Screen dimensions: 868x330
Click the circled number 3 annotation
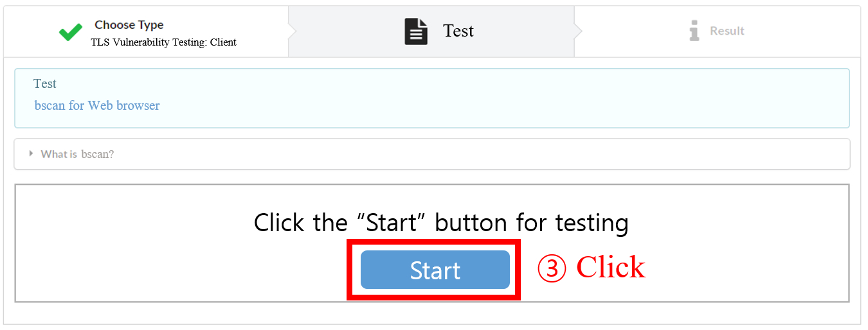pyautogui.click(x=552, y=268)
